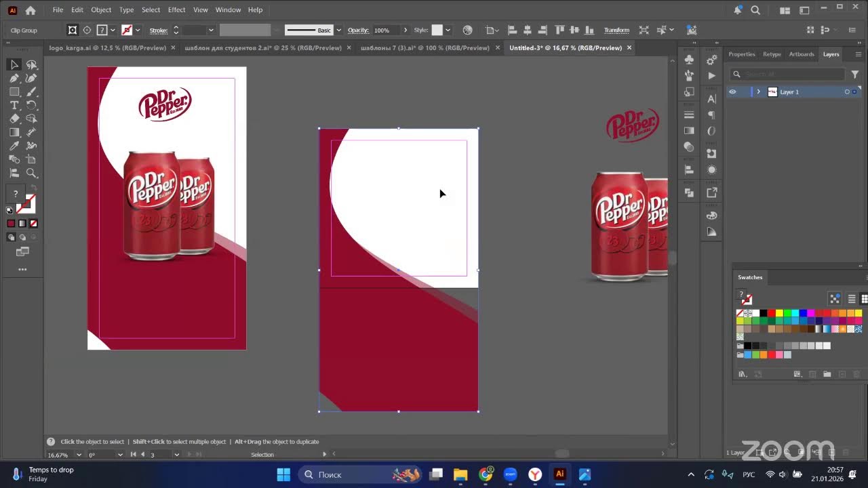The width and height of the screenshot is (868, 488).
Task: Open the Properties panel tab
Action: (x=741, y=54)
